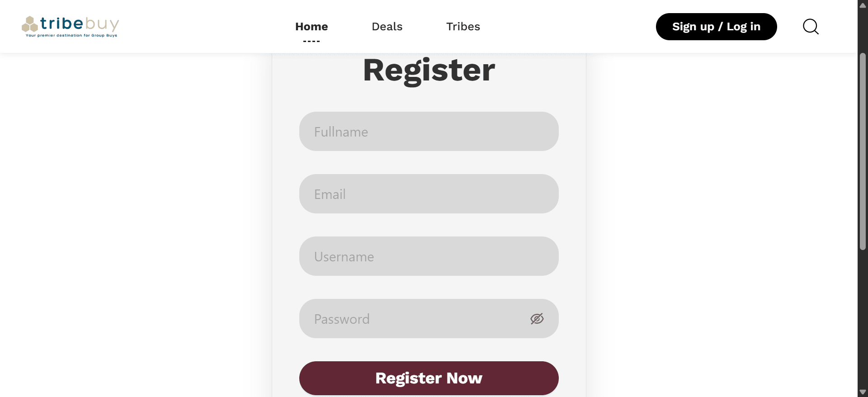
Task: Focus the Fullname input field
Action: (x=429, y=132)
